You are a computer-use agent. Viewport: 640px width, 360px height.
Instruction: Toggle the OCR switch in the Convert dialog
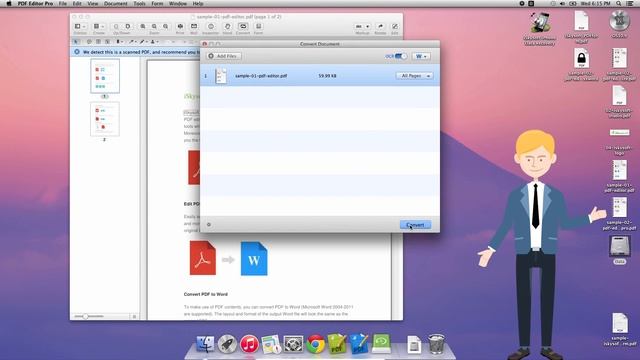(401, 56)
